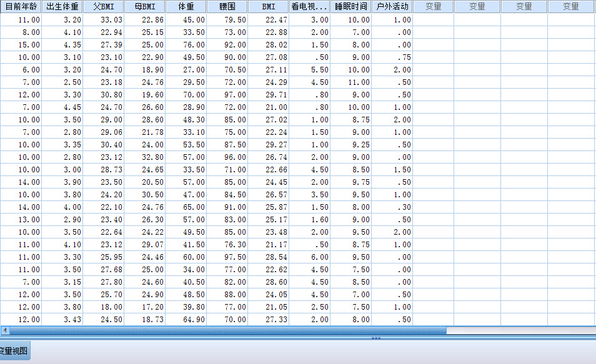This screenshot has height=364, width=596.
Task: Click the 体重 cell showing 76.00
Action: pos(186,45)
